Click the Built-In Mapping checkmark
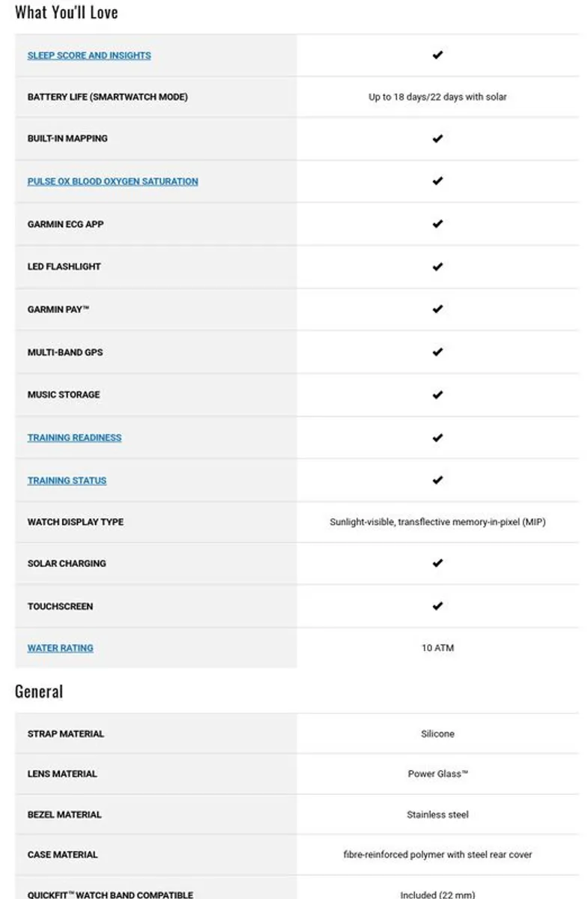The image size is (588, 899). point(437,139)
